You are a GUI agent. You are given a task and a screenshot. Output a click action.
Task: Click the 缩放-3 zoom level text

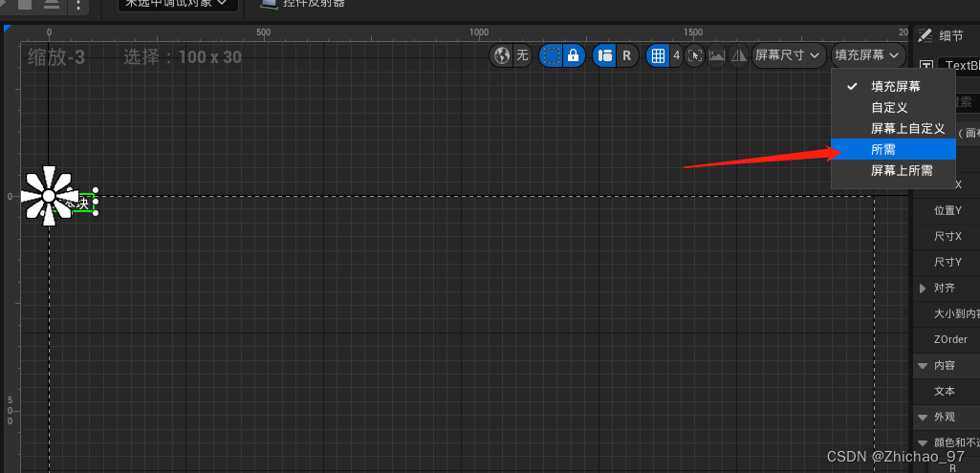[x=56, y=57]
